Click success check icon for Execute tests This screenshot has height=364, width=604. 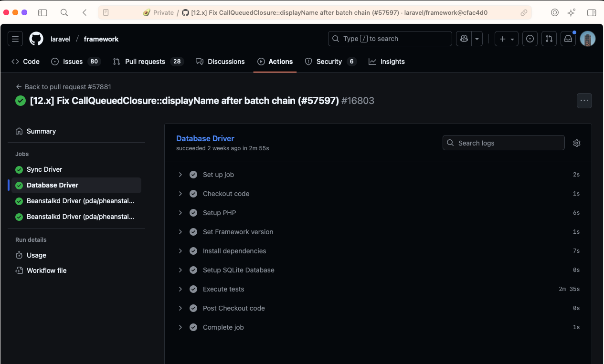coord(193,289)
